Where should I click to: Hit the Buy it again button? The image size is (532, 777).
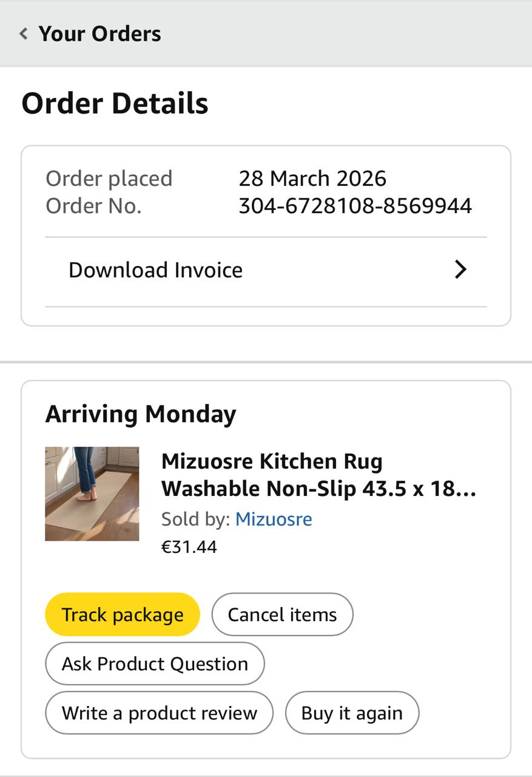coord(352,713)
